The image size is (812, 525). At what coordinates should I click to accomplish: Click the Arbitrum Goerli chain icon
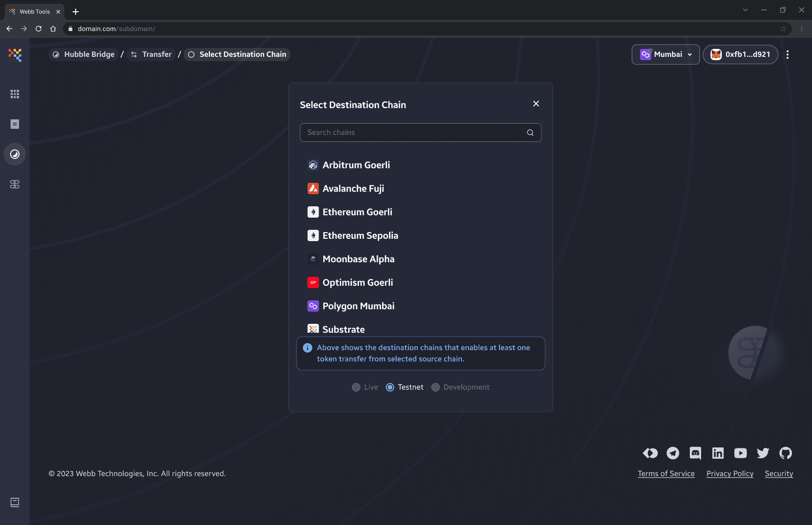[x=313, y=165]
